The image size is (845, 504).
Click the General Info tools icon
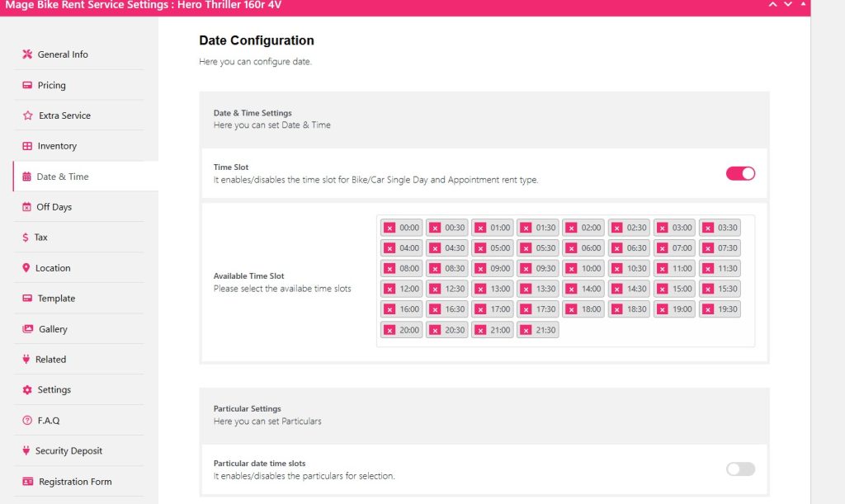click(x=27, y=54)
